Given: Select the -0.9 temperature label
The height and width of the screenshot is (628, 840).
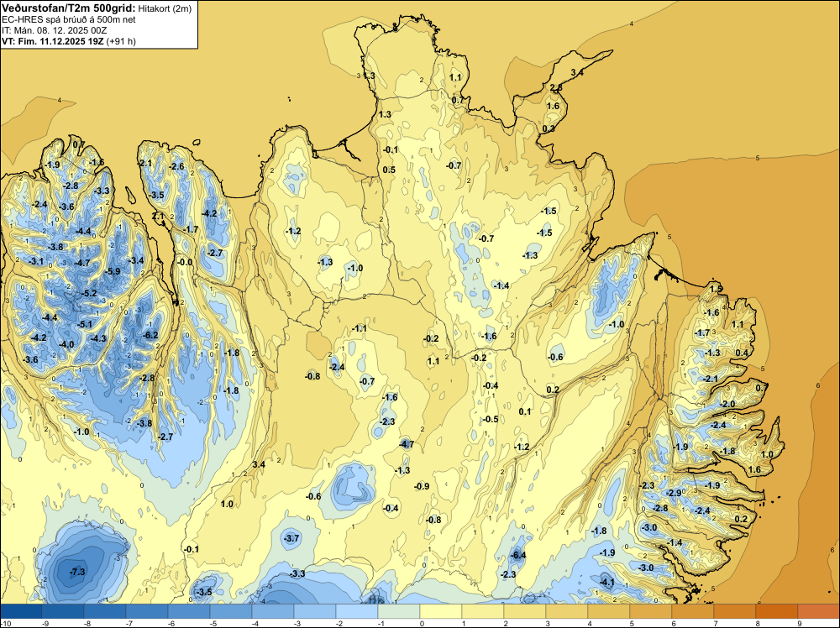Looking at the screenshot, I should click(x=423, y=486).
